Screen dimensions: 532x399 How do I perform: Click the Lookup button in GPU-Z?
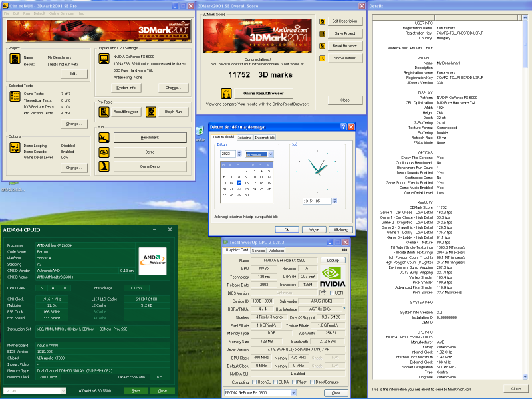(333, 260)
